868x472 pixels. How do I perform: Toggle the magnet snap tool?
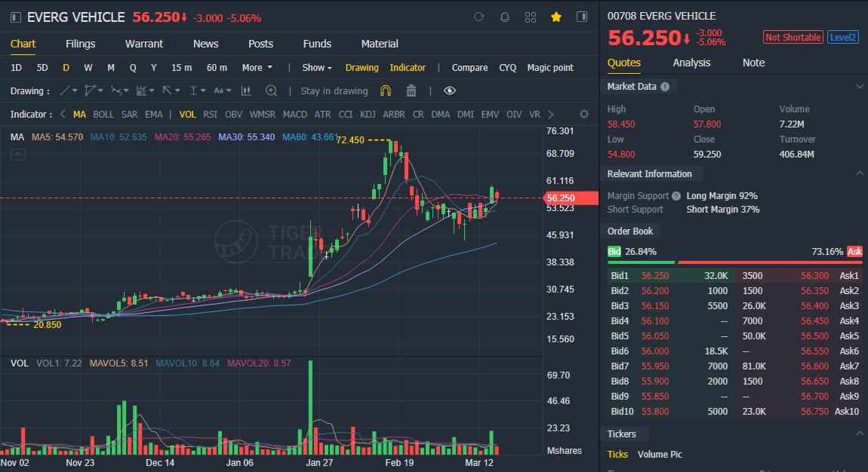click(x=385, y=90)
